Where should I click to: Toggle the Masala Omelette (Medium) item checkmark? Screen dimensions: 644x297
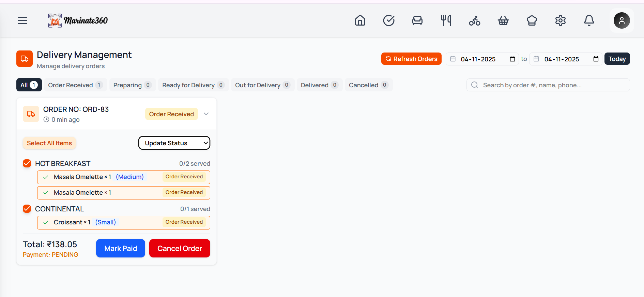(46, 177)
